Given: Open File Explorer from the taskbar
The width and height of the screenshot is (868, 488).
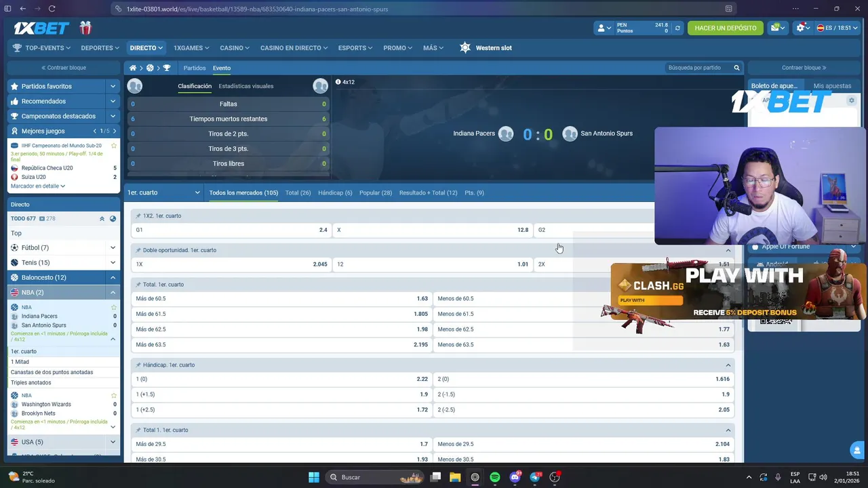Looking at the screenshot, I should (455, 477).
